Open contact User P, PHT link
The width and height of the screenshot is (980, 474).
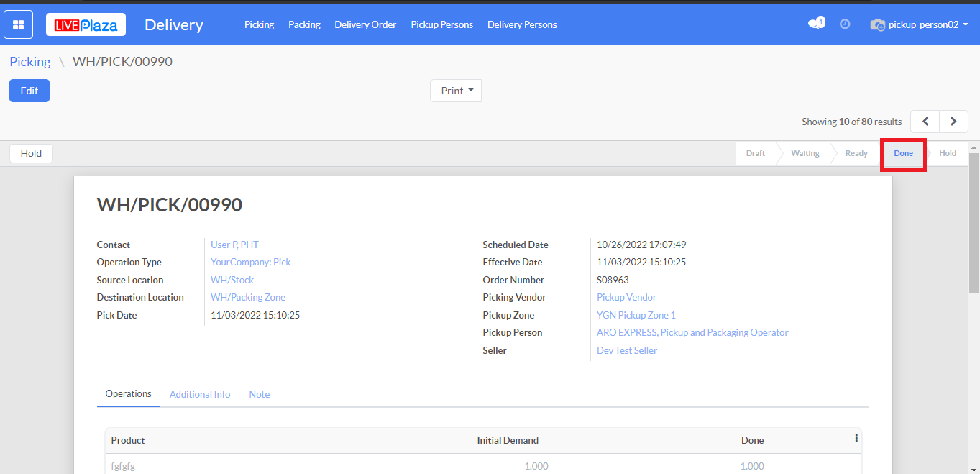pos(234,245)
